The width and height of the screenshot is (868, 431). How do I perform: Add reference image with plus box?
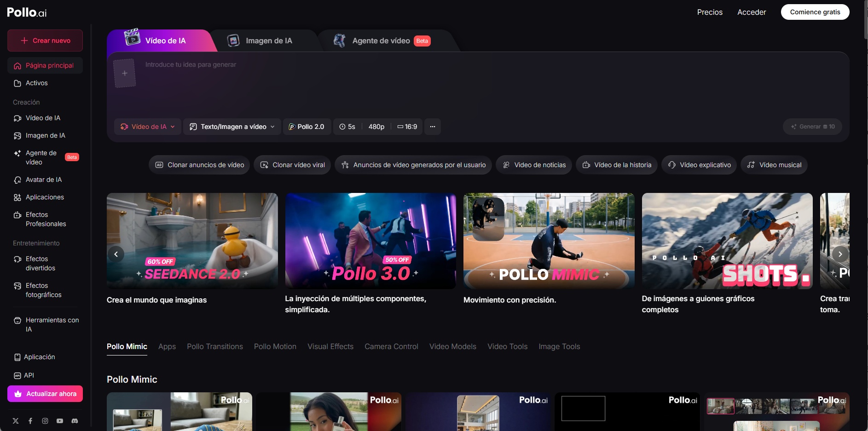click(x=124, y=73)
